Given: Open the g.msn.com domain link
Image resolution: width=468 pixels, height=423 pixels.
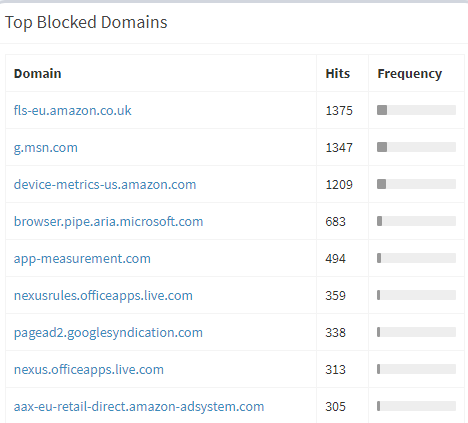Looking at the screenshot, I should pos(46,147).
